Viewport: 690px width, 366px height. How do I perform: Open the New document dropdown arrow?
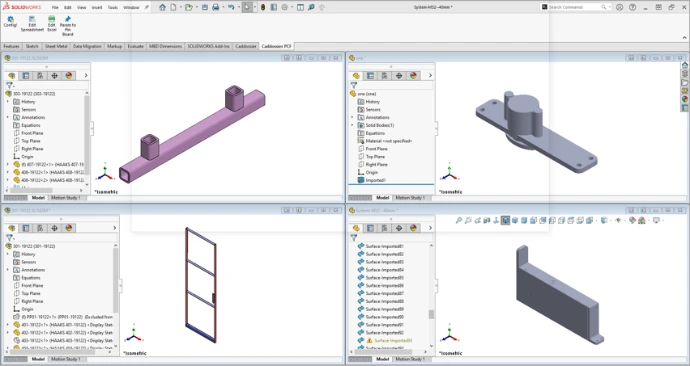point(180,7)
